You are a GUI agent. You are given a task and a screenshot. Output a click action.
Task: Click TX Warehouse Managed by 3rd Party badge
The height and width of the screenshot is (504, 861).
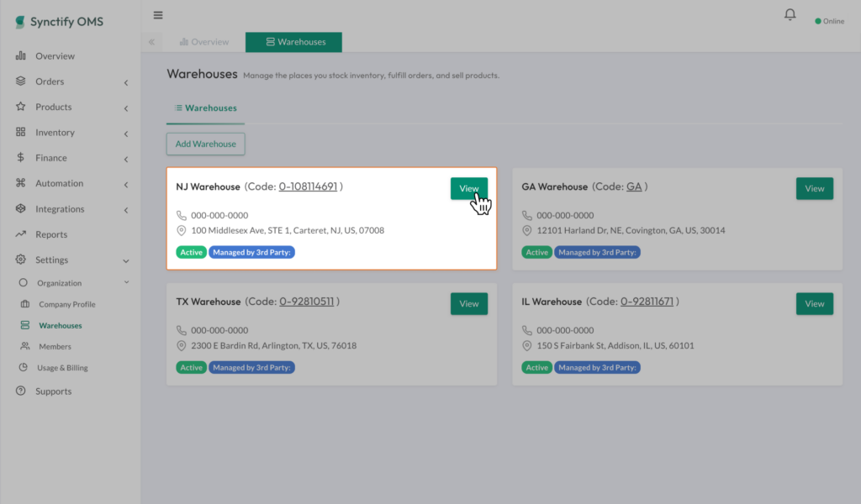tap(251, 367)
